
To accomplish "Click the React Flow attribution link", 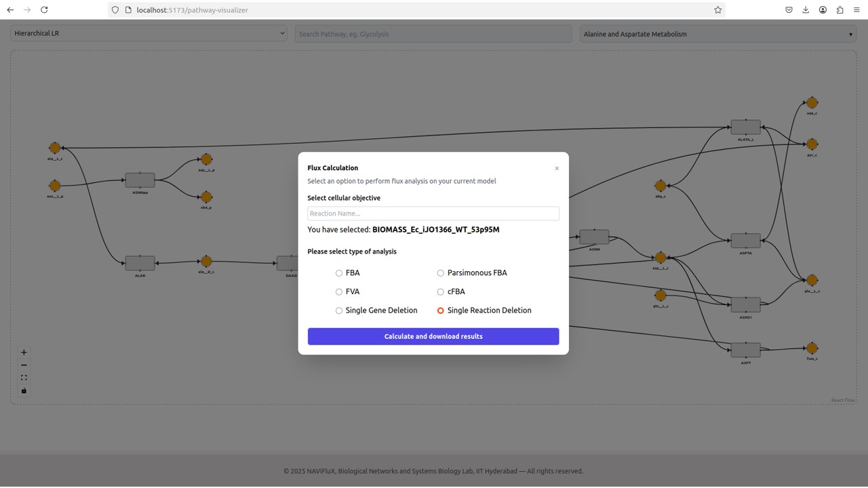I will click(843, 401).
